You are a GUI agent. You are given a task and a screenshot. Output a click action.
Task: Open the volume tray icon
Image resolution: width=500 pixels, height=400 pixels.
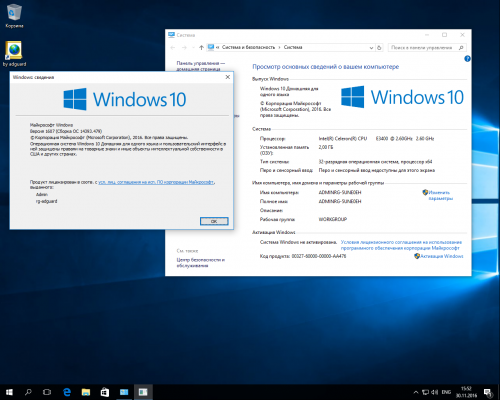(435, 392)
